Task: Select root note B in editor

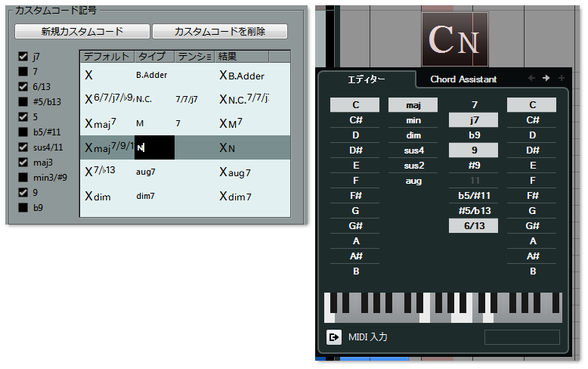Action: click(x=355, y=271)
